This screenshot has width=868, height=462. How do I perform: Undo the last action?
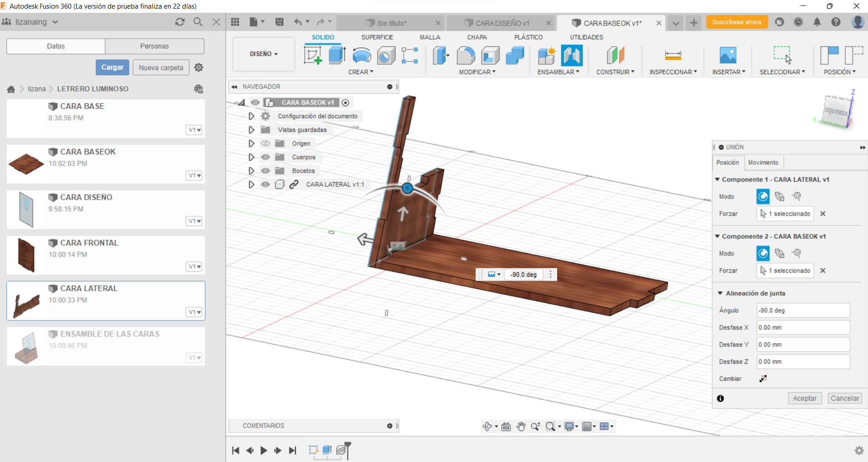coord(298,22)
